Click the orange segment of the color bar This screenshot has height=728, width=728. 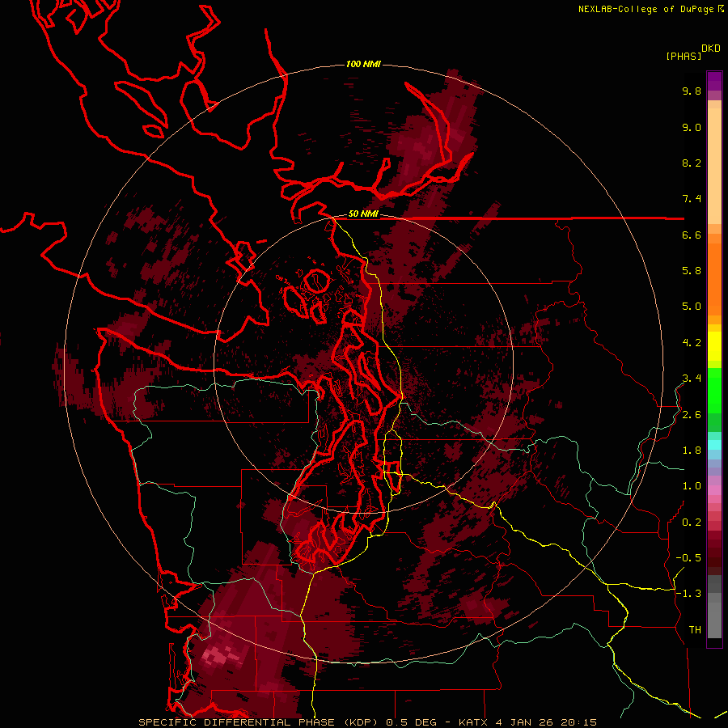(714, 278)
